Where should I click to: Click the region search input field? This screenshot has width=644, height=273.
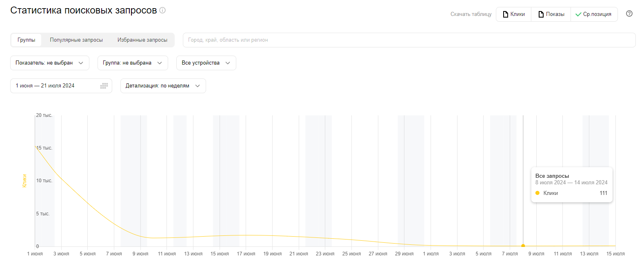click(409, 40)
